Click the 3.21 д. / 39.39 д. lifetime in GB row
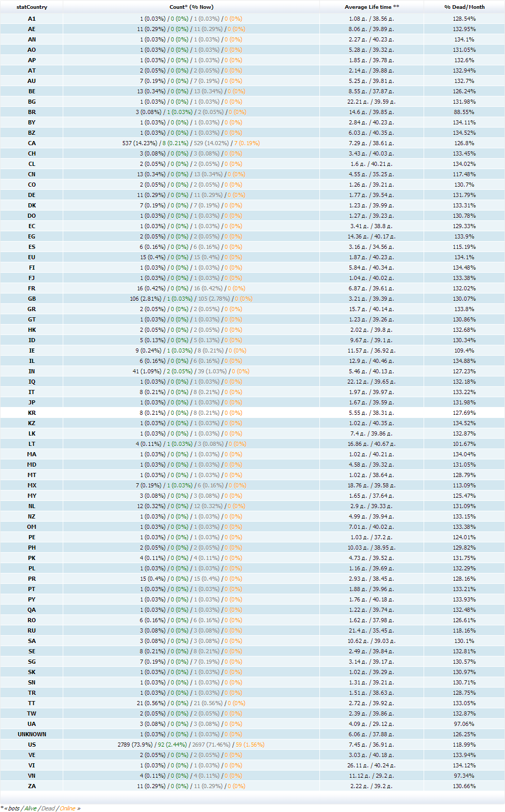This screenshot has height=812, width=505. 371,299
